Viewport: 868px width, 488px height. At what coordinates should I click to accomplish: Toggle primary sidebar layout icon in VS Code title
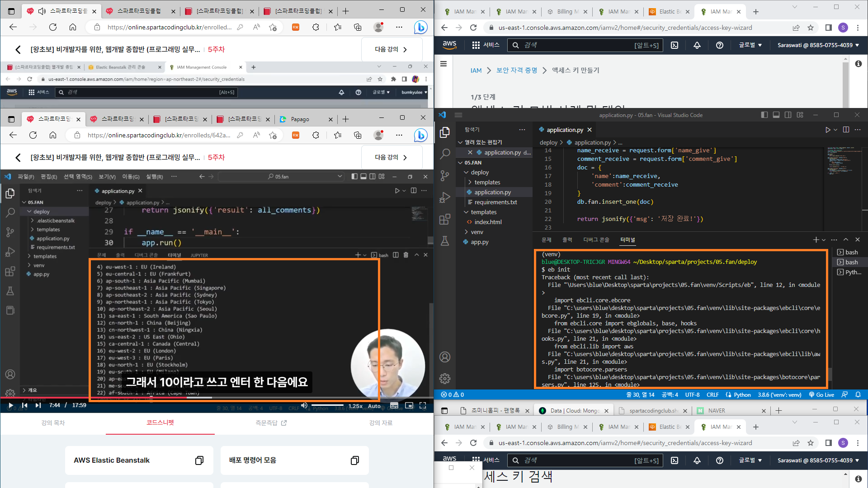pyautogui.click(x=764, y=115)
